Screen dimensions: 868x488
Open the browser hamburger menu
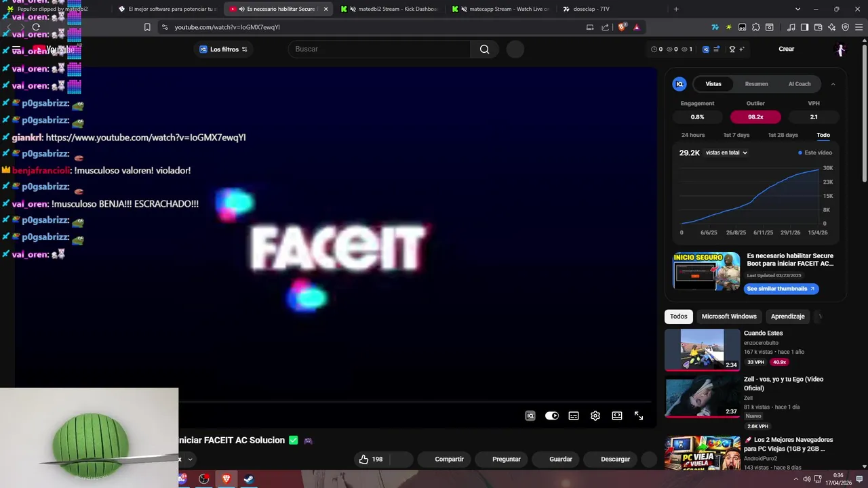858,27
